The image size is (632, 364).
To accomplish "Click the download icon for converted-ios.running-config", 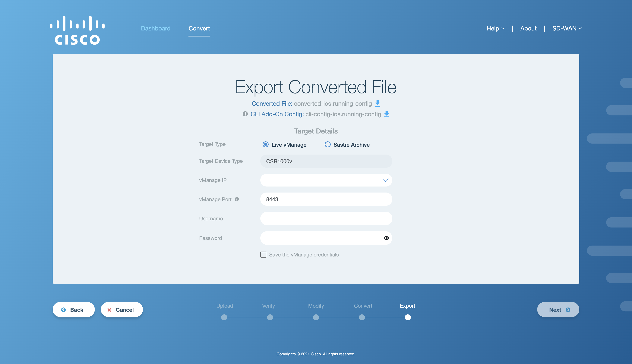I will pyautogui.click(x=376, y=103).
